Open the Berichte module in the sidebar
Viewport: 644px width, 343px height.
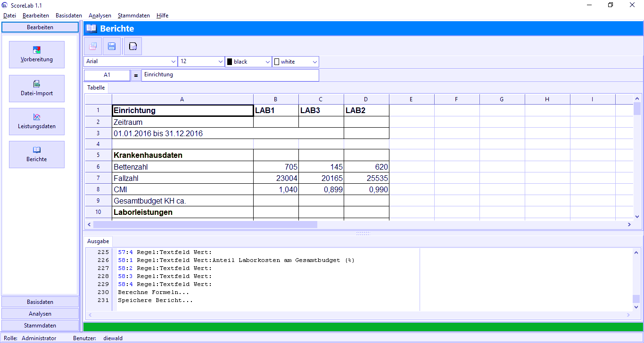point(36,154)
